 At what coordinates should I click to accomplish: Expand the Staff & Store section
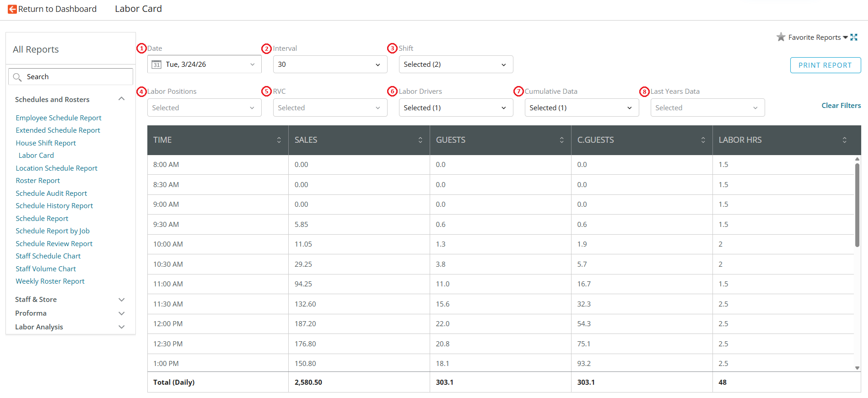tap(122, 300)
